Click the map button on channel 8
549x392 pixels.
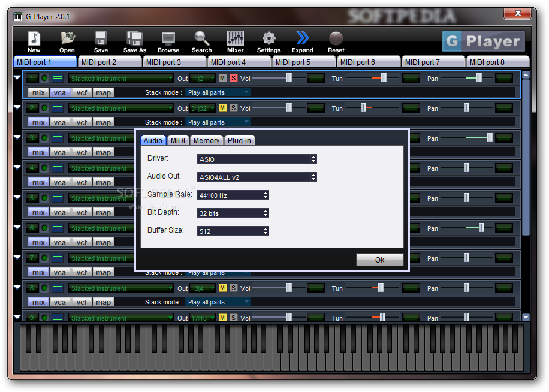point(103,302)
